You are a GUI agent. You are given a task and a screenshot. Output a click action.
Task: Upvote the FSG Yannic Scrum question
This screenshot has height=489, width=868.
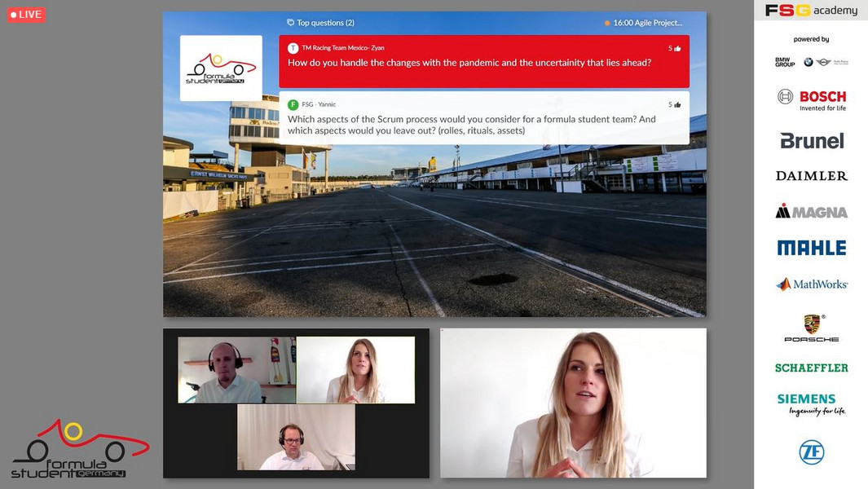point(677,105)
